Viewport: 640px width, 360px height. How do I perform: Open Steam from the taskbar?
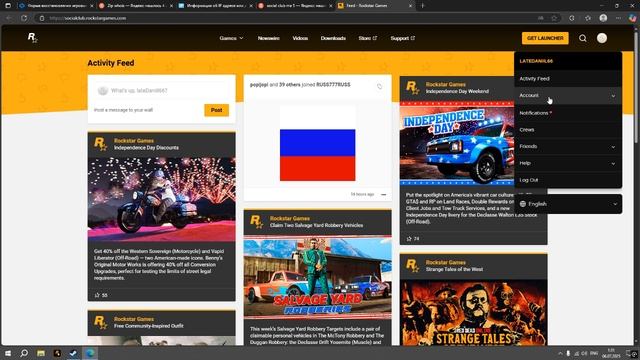[x=73, y=353]
